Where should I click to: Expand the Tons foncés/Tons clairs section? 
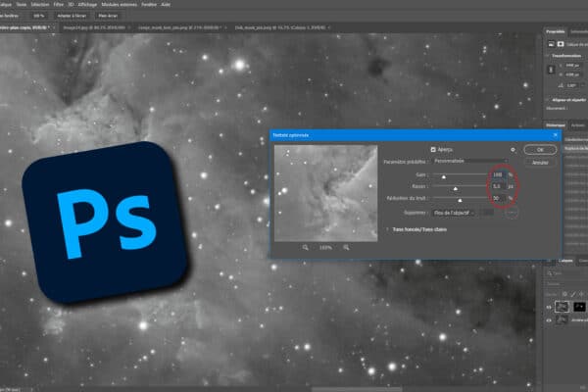[x=387, y=229]
